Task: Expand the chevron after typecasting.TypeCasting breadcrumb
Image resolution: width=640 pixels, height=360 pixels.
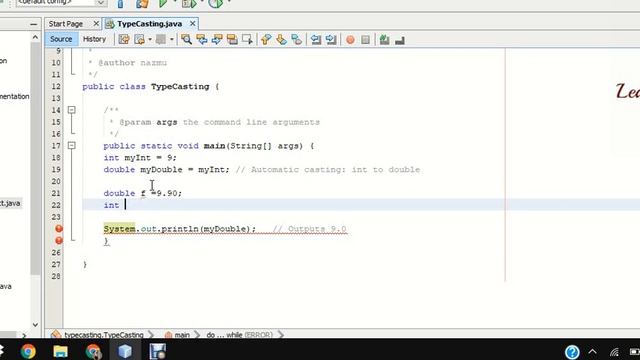Action: point(151,335)
